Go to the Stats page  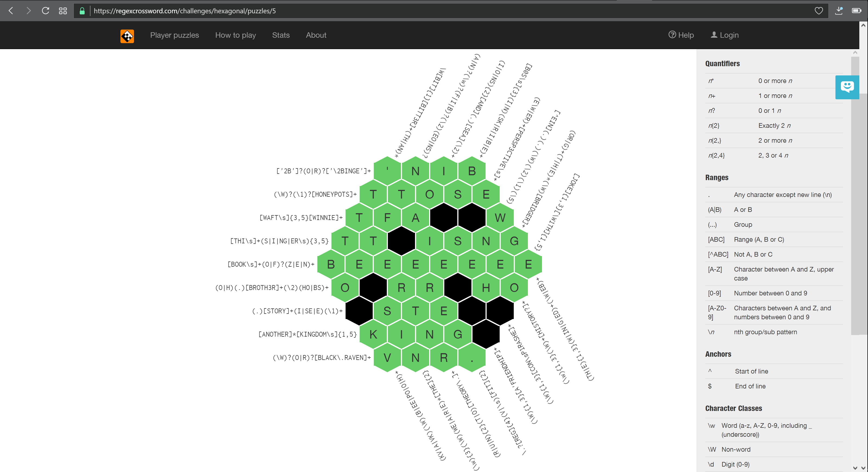pos(281,35)
